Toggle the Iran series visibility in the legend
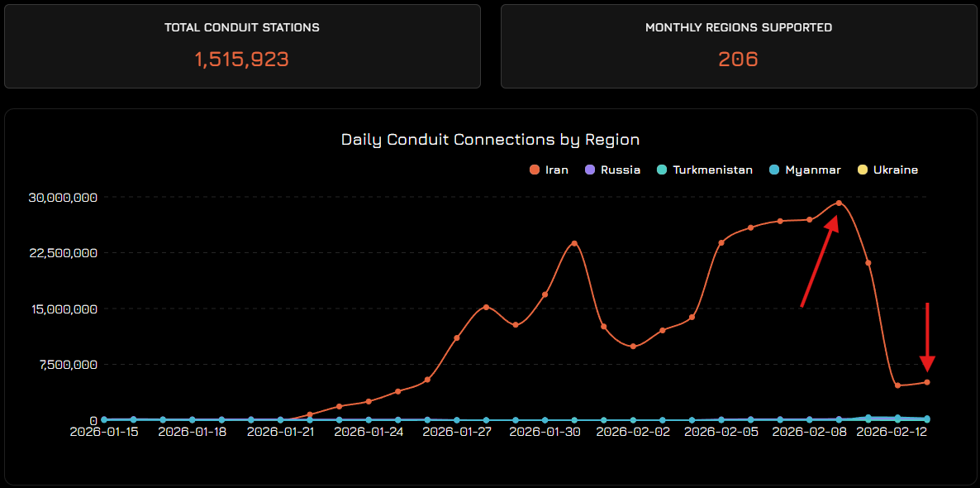The image size is (980, 488). click(549, 170)
